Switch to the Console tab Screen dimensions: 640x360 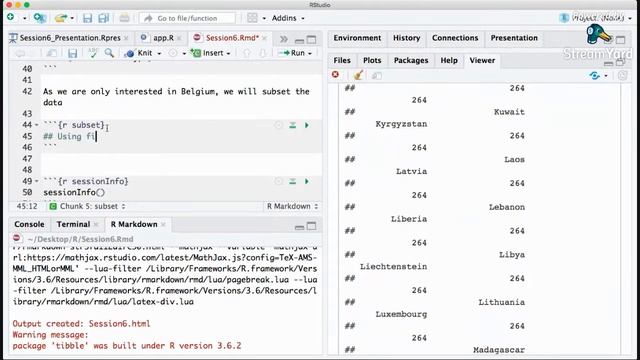coord(29,224)
